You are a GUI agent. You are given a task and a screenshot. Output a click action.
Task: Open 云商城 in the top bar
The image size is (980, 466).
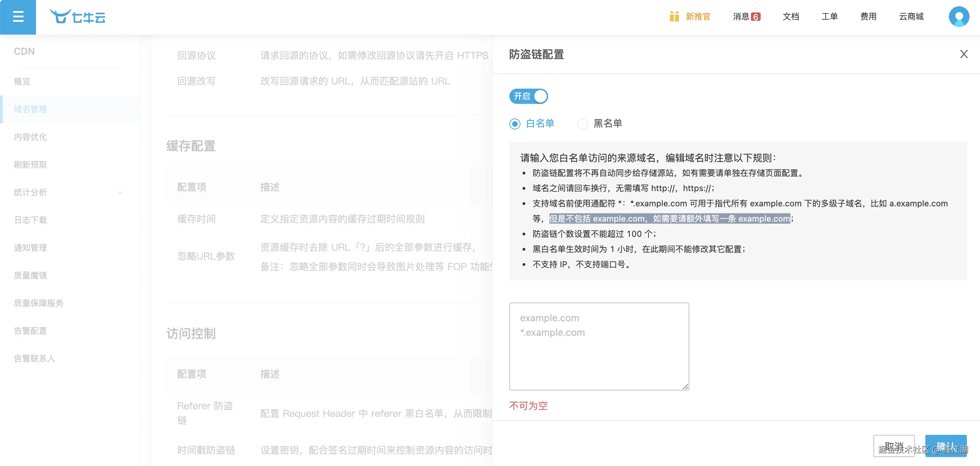[x=911, y=17]
